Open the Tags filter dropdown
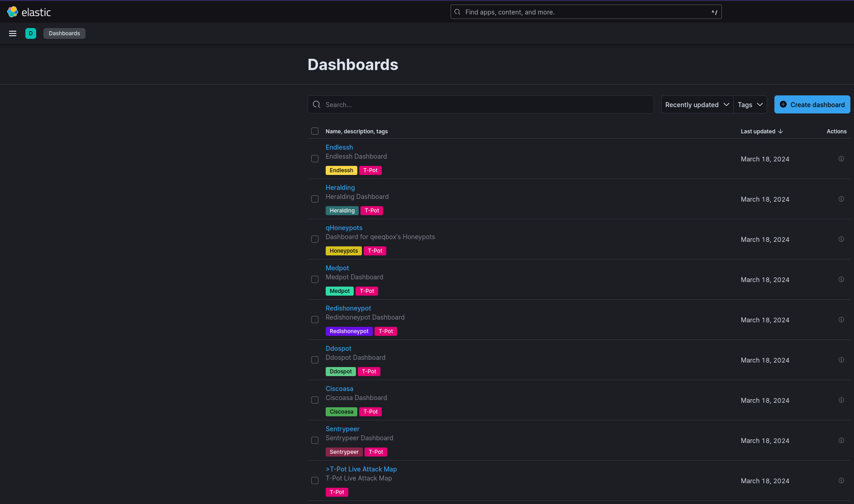 click(x=750, y=105)
